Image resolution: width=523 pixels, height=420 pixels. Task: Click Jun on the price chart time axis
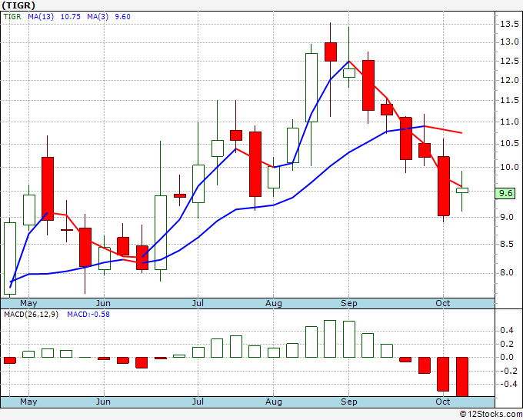point(103,303)
